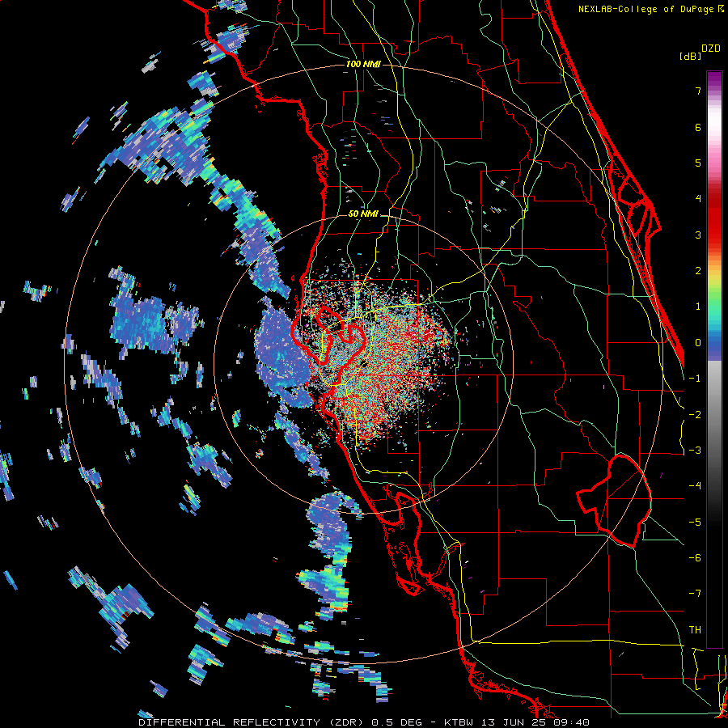Select the -3 value on the color scale
728x728 pixels.
pyautogui.click(x=695, y=451)
